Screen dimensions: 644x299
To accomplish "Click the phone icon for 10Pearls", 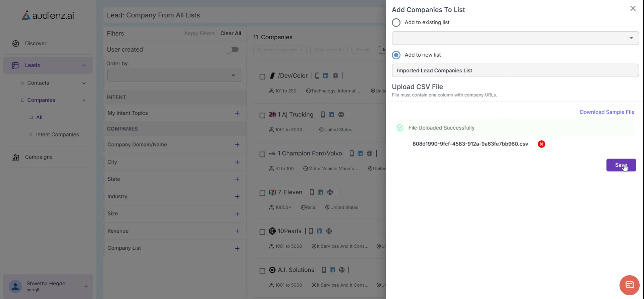I will point(311,231).
